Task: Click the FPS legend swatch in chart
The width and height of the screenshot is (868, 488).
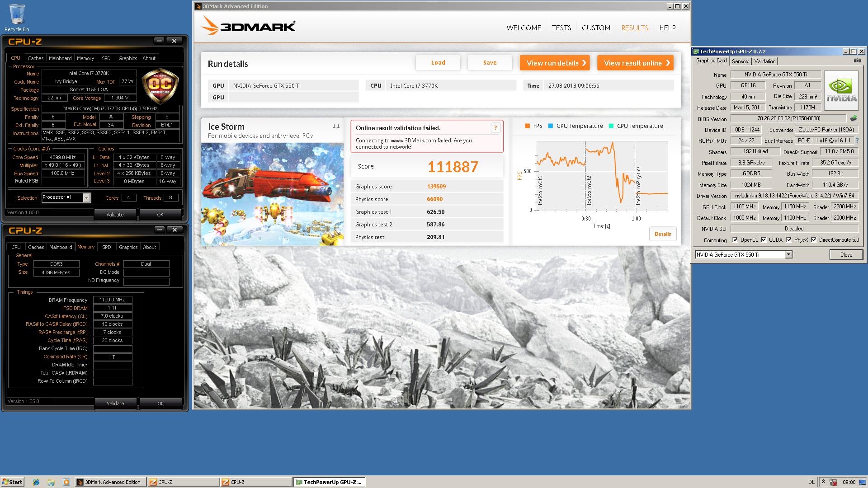Action: click(527, 126)
